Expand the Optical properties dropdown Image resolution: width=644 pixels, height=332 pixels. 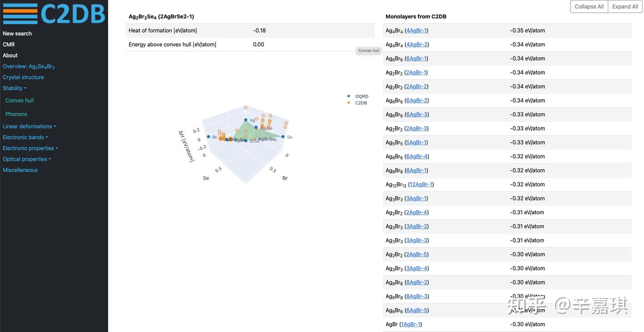[26, 159]
